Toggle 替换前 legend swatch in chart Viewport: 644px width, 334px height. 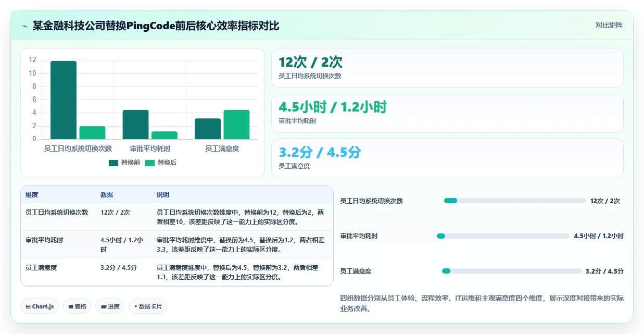[113, 163]
